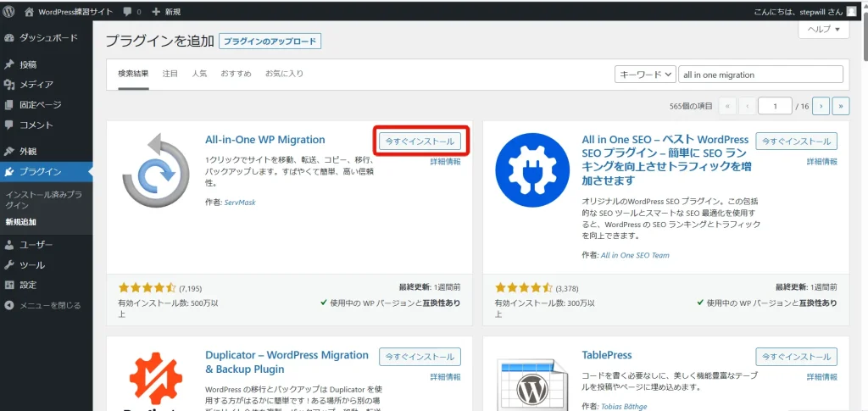Select the 新規追加 submenu item

(x=21, y=222)
